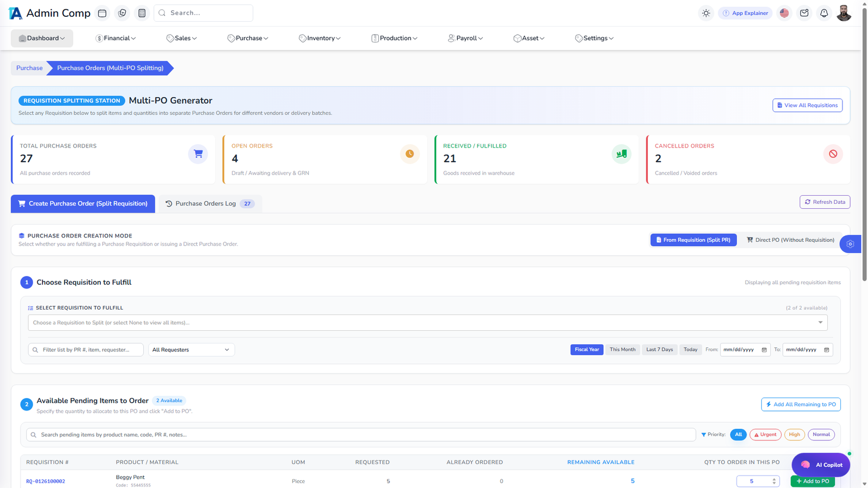Click the Refresh Data button
This screenshot has height=488, width=868.
click(825, 202)
